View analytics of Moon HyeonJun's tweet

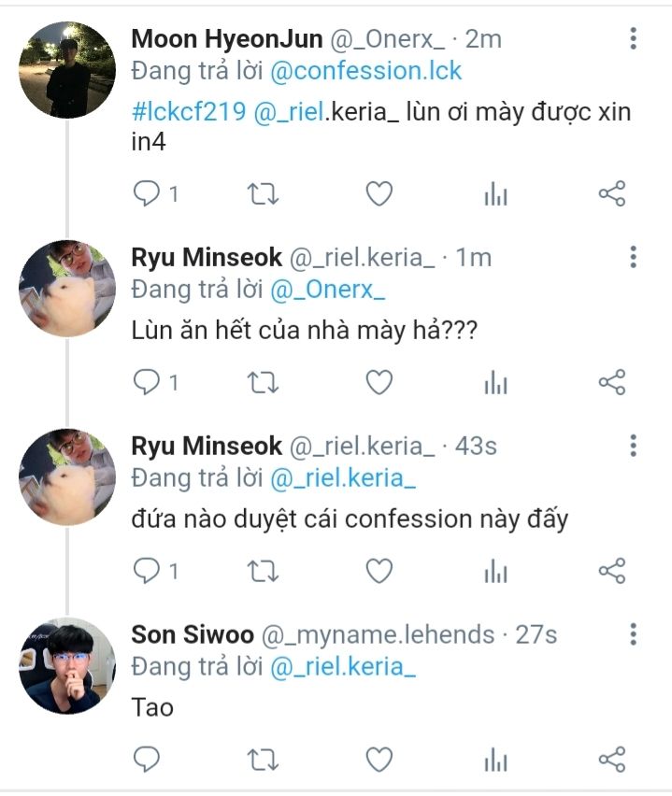(x=495, y=194)
